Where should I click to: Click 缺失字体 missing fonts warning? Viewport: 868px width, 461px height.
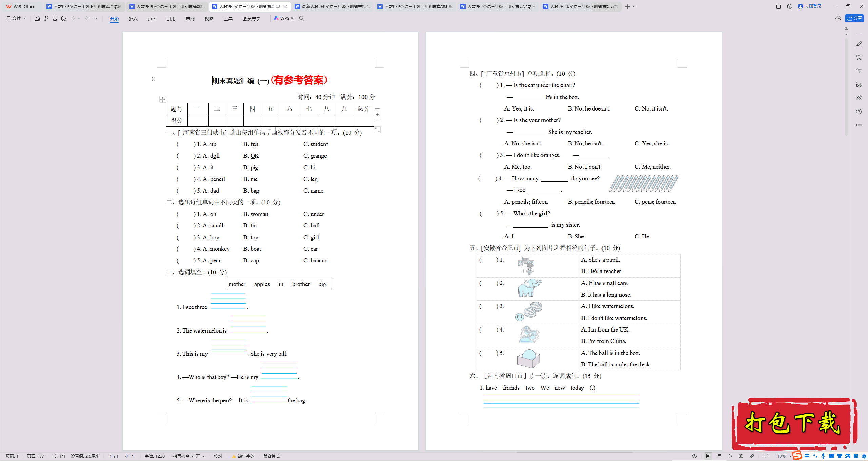(243, 456)
